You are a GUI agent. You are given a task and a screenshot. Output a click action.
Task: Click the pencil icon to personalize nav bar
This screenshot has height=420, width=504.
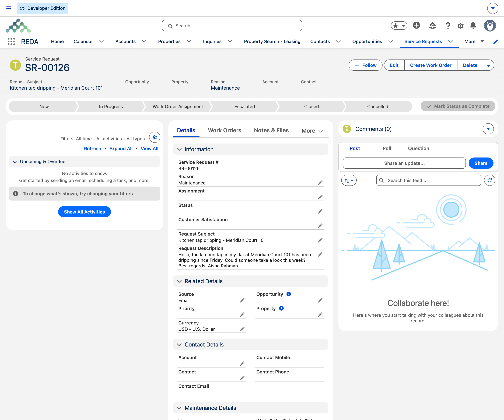pyautogui.click(x=495, y=41)
